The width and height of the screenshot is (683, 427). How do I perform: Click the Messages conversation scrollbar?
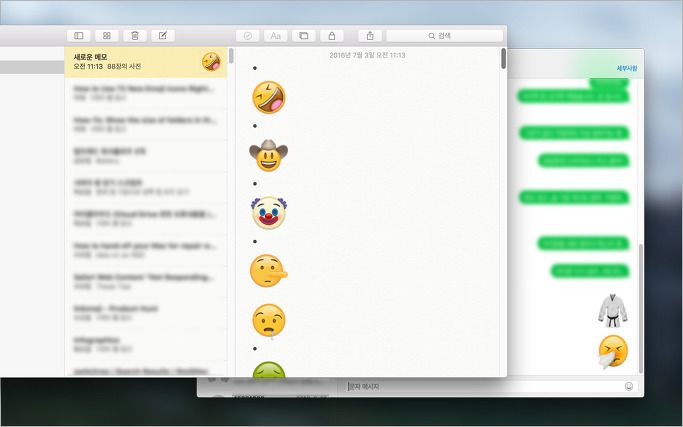click(641, 308)
